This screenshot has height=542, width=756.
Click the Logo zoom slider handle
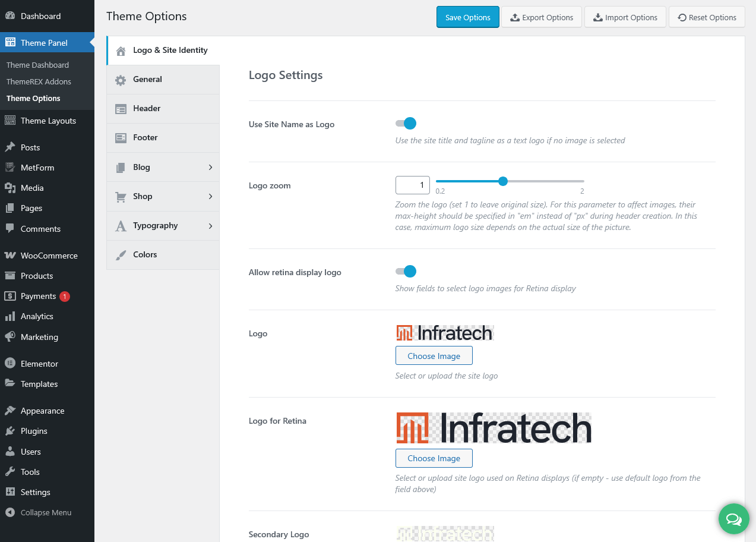coord(503,181)
